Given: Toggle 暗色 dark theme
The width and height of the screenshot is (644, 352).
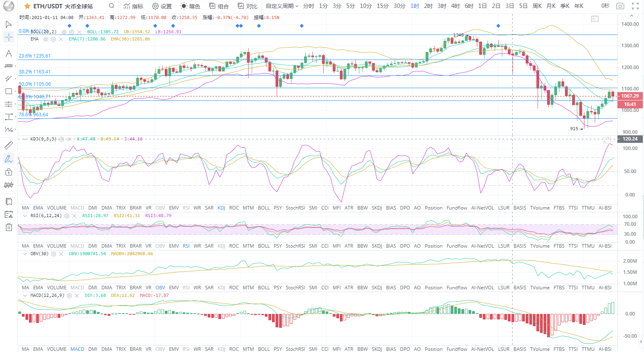Looking at the screenshot, I should (190, 6).
